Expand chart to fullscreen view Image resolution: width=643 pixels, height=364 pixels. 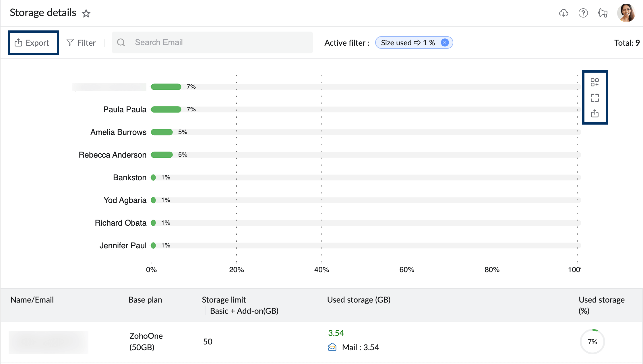pos(594,98)
